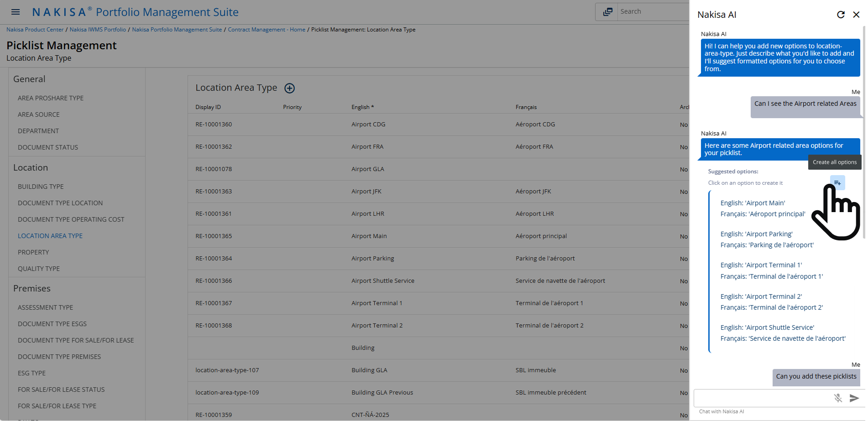868x421 pixels.
Task: Navigate to Contract Management - Home breadcrumb
Action: point(267,29)
